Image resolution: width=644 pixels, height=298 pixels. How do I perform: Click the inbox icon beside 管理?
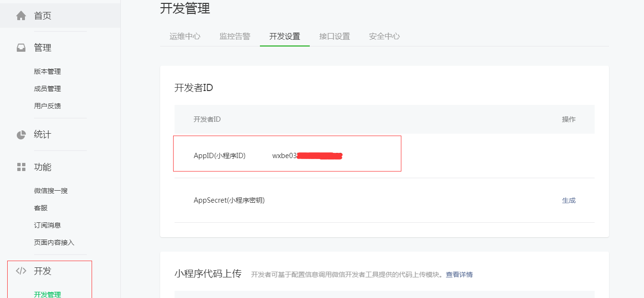click(x=21, y=48)
